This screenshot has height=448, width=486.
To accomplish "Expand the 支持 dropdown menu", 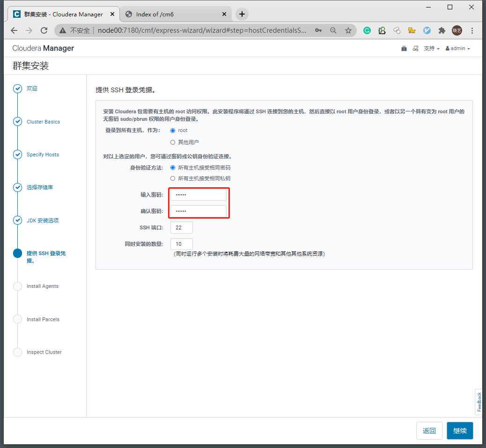I will pyautogui.click(x=432, y=48).
